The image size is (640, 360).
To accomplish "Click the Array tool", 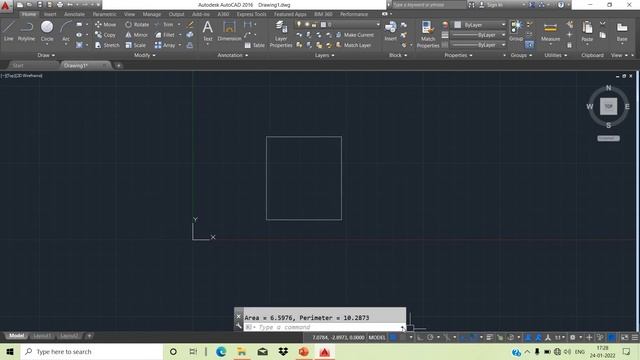I will click(165, 45).
